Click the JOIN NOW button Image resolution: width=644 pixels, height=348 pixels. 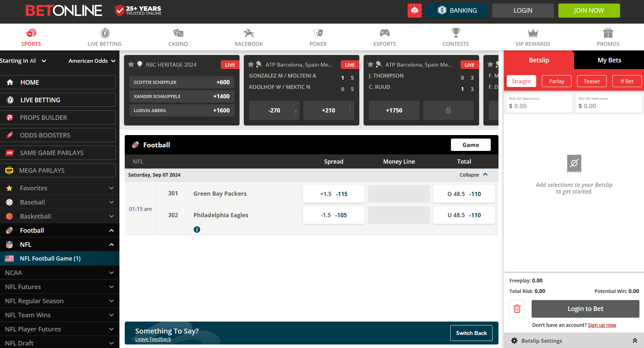click(589, 10)
